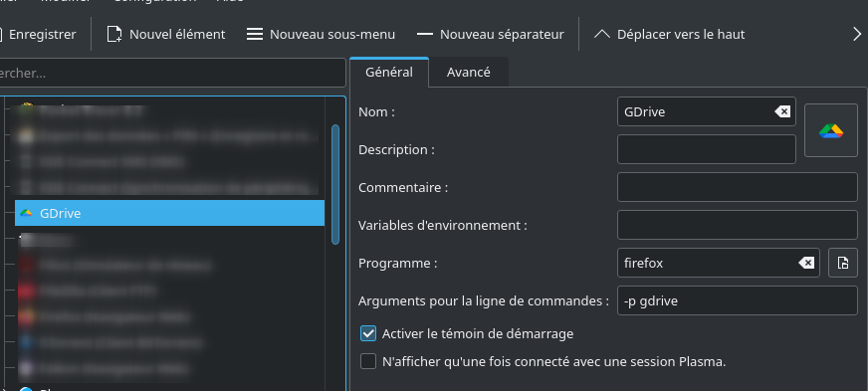Enable N'afficher qu'une fois connecté Plasma checkbox

[x=368, y=362]
